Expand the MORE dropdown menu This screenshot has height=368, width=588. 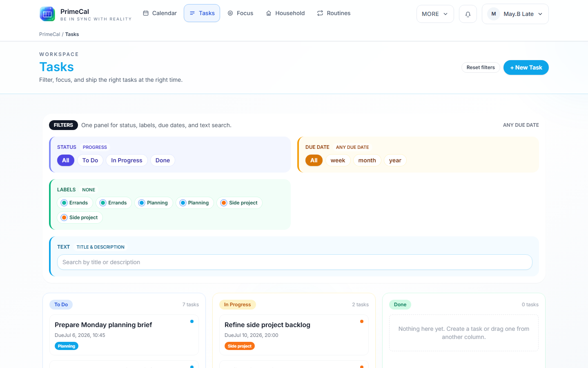coord(435,14)
